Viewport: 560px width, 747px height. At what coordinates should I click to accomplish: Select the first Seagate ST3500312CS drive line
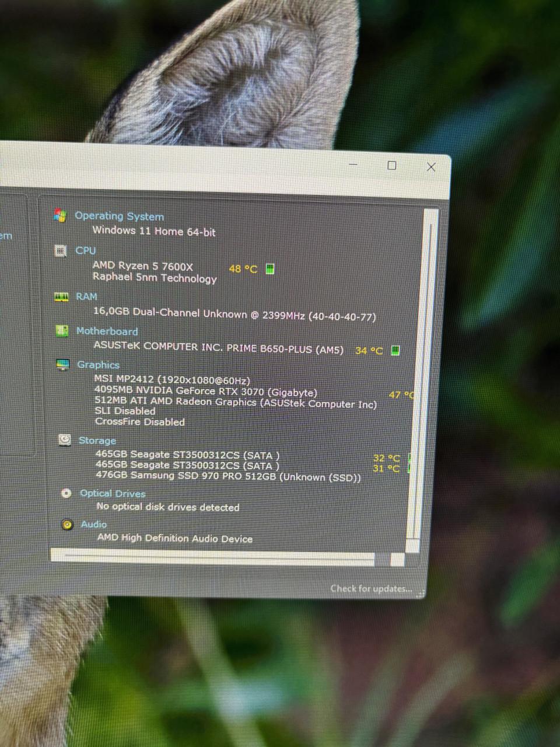(187, 455)
